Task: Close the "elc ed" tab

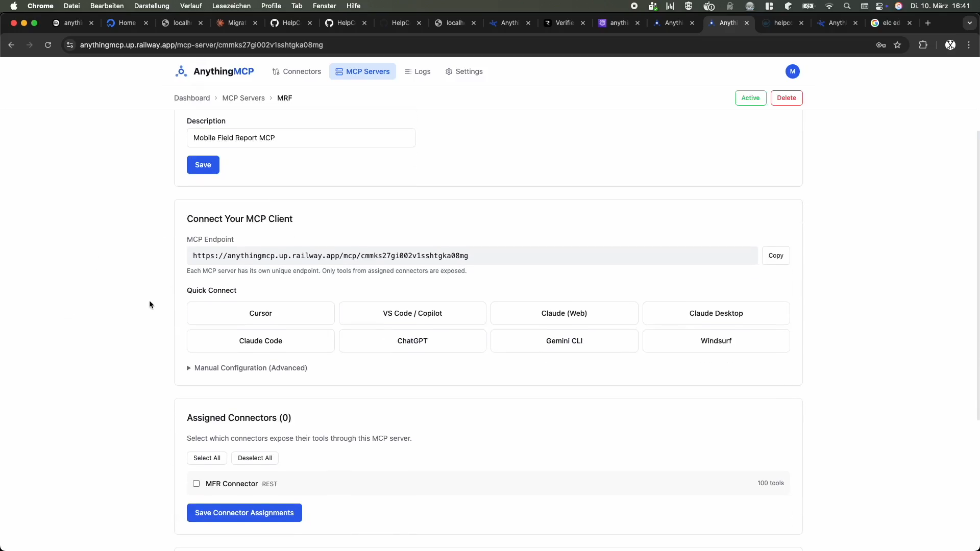Action: pyautogui.click(x=910, y=23)
